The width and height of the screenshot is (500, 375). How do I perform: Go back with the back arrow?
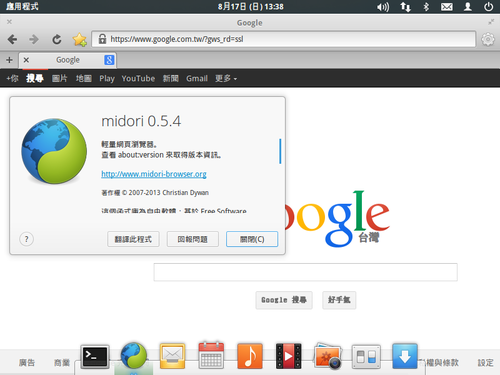point(12,39)
